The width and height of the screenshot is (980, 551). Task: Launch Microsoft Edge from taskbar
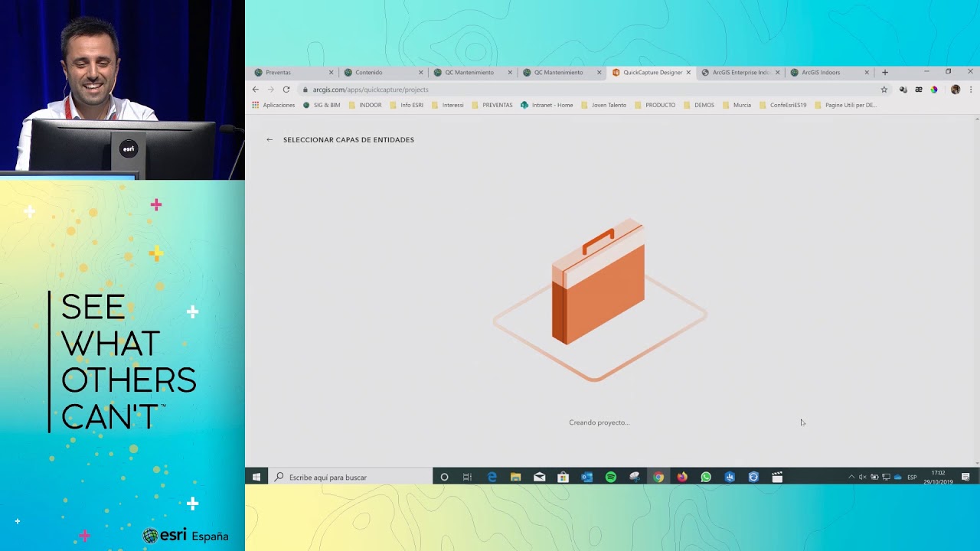(492, 477)
